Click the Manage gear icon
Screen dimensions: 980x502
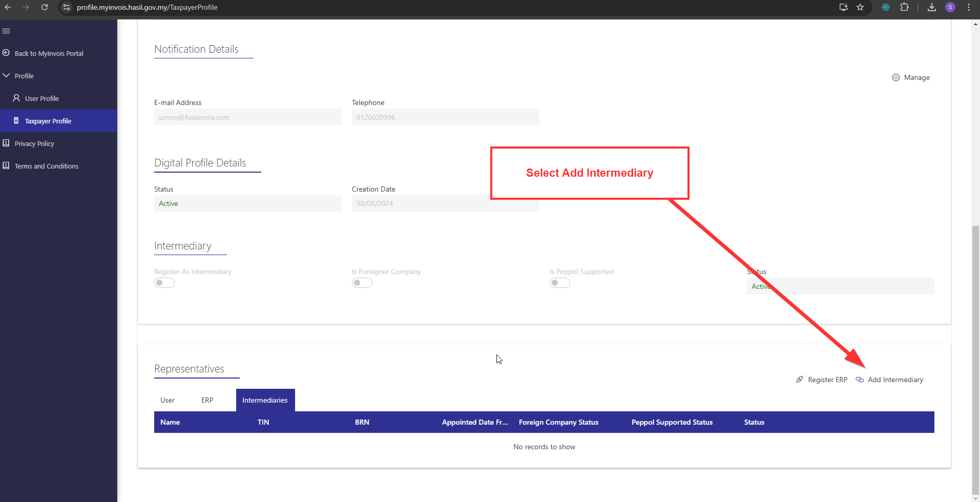[895, 77]
